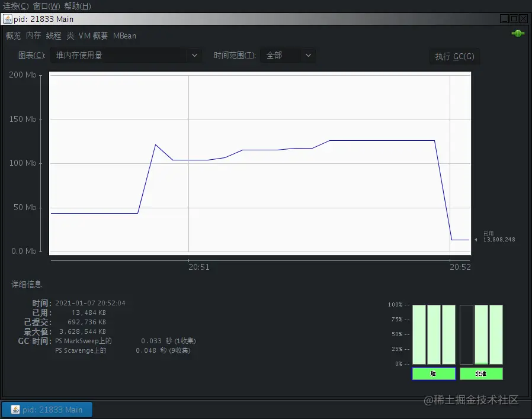Open the 连接(C) menu
This screenshot has height=419, width=532.
[15, 6]
